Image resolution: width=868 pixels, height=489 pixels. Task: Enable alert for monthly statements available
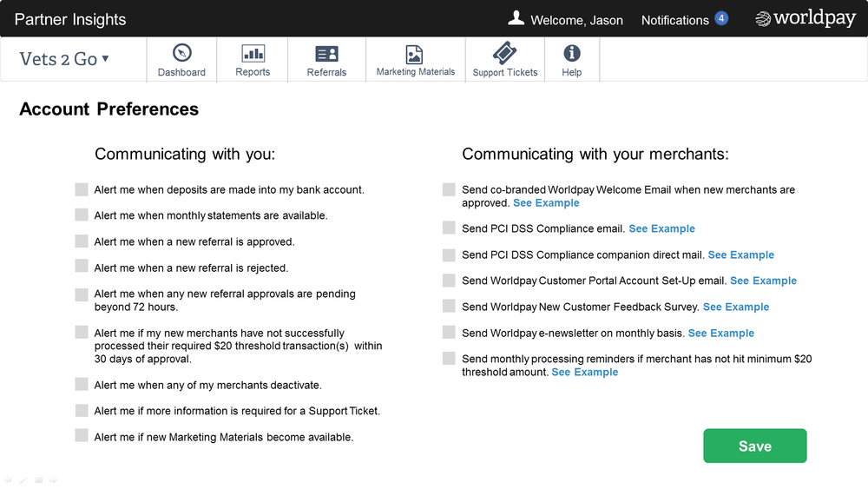coord(82,215)
